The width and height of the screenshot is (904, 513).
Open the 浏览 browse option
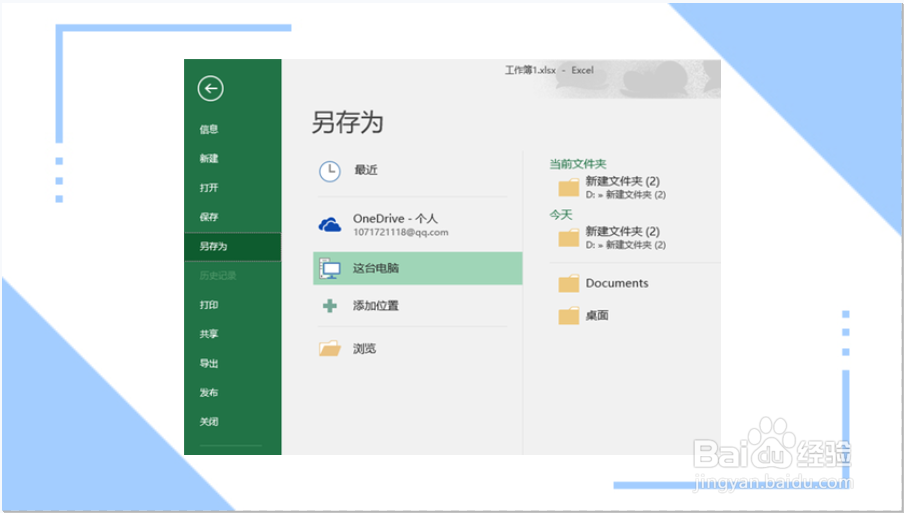click(364, 348)
